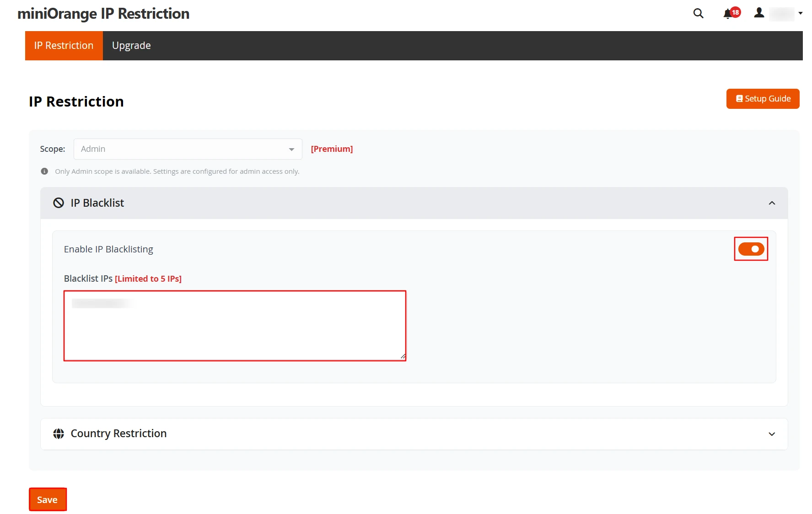Image resolution: width=812 pixels, height=514 pixels.
Task: Click the Premium label link
Action: (x=332, y=149)
